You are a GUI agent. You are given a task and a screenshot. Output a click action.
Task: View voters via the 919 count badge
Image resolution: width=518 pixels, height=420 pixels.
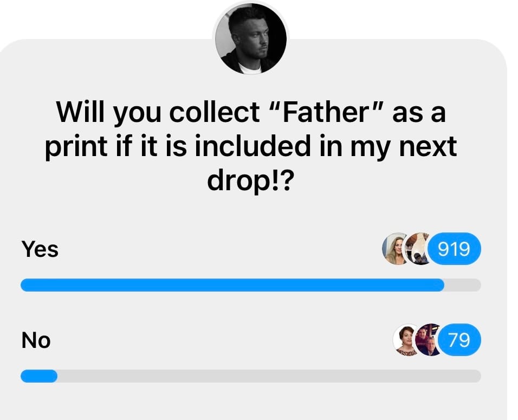[454, 249]
